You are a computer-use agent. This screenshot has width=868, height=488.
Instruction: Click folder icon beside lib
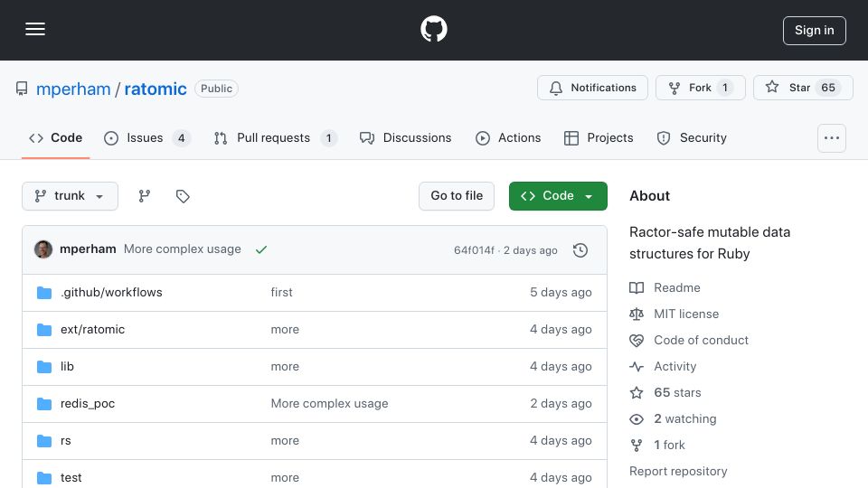(x=43, y=367)
